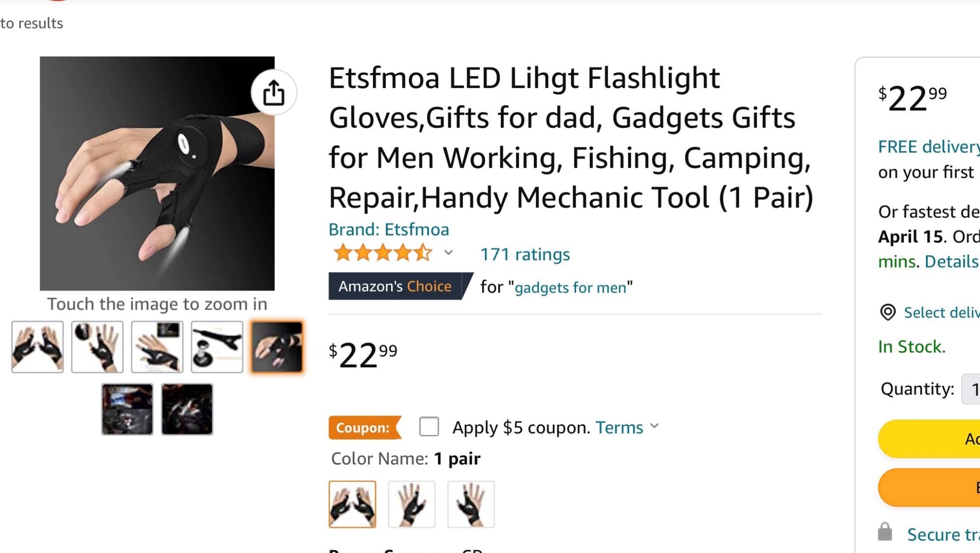The width and height of the screenshot is (980, 553).
Task: Choose the 1 pair color option
Action: tap(352, 504)
